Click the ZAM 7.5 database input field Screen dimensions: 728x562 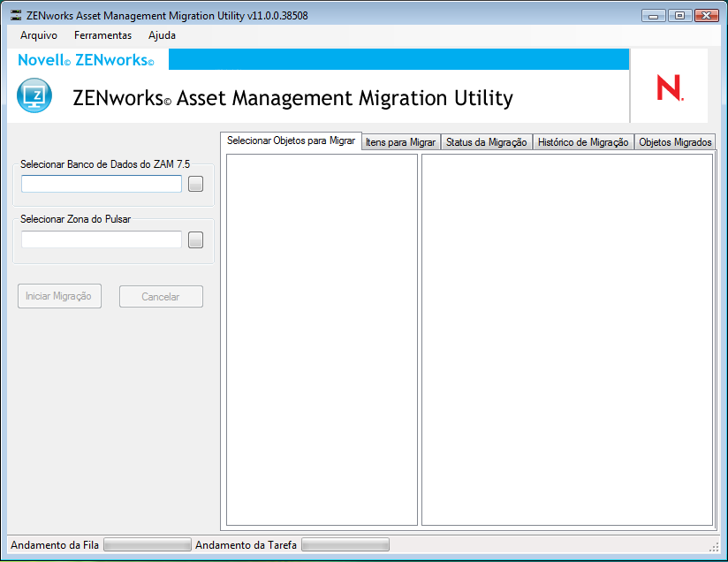pyautogui.click(x=102, y=184)
